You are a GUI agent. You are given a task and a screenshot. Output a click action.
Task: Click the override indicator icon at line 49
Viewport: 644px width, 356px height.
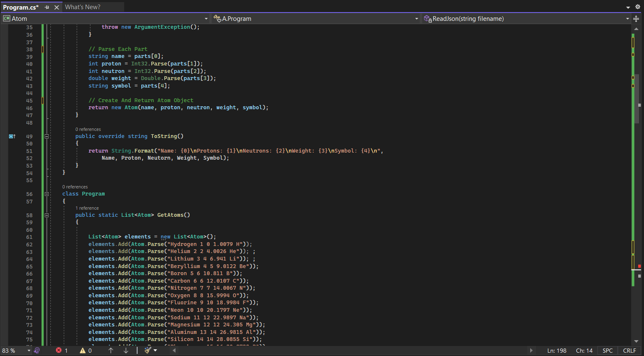[x=12, y=136]
